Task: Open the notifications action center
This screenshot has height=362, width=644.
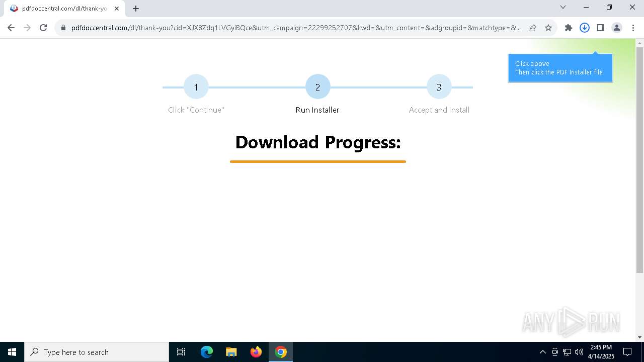Action: click(627, 352)
